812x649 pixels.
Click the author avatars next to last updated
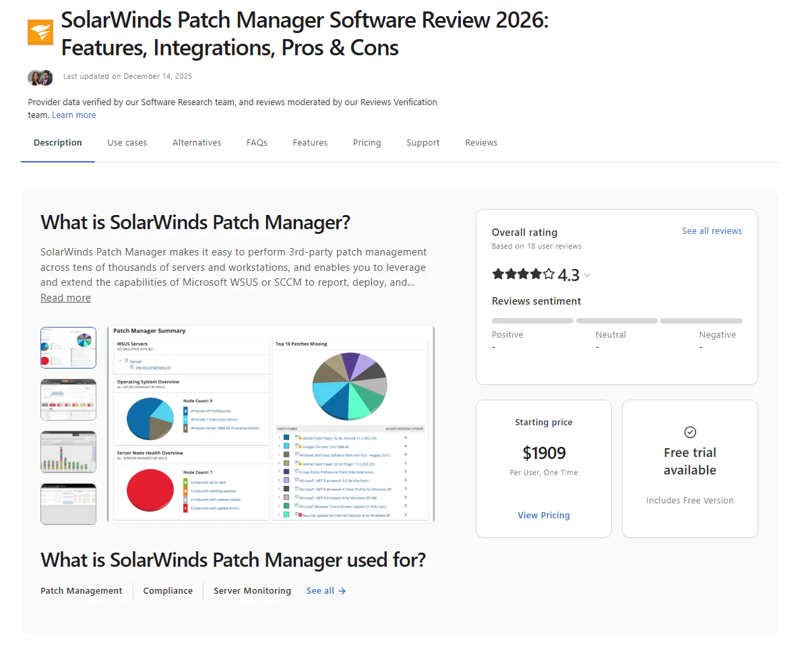tap(40, 78)
